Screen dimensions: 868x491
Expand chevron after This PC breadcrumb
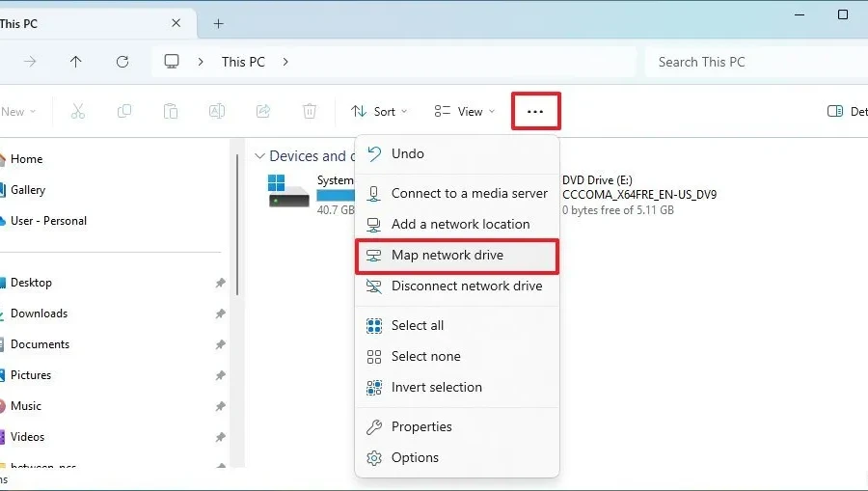285,62
